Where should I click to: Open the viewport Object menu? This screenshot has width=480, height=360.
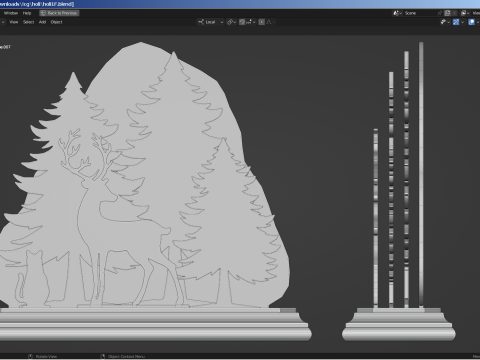point(57,22)
